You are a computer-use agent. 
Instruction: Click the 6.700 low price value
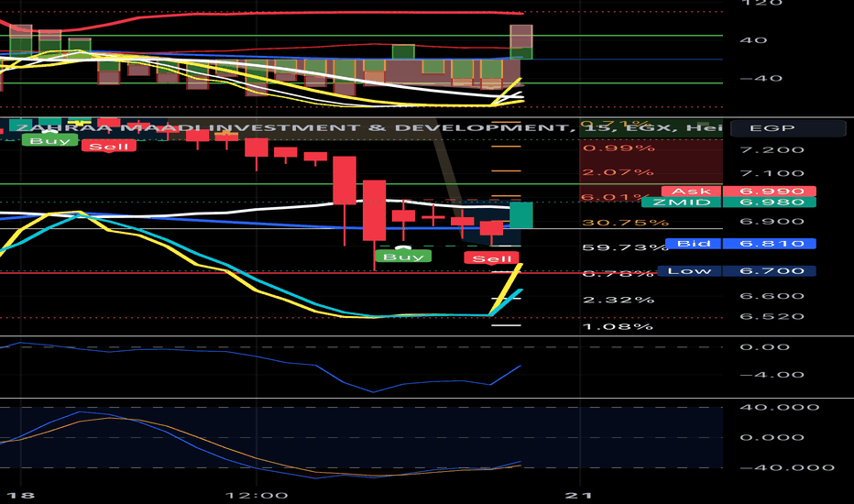click(769, 271)
